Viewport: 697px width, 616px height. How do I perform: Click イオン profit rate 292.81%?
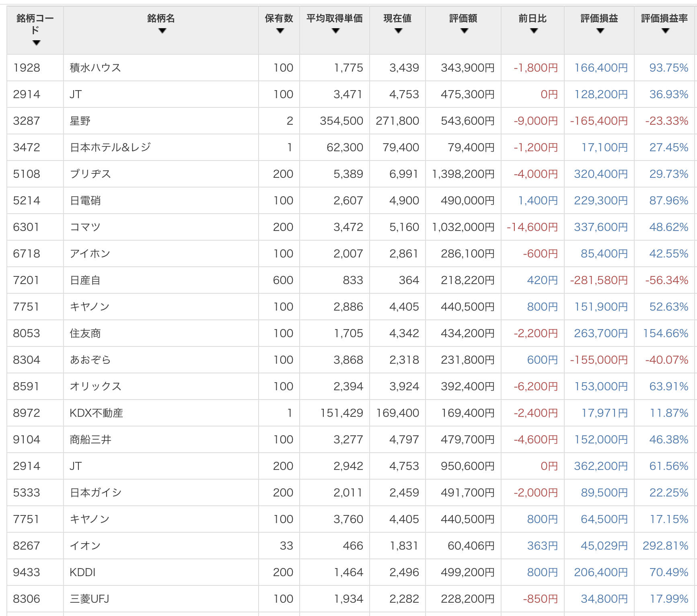665,546
